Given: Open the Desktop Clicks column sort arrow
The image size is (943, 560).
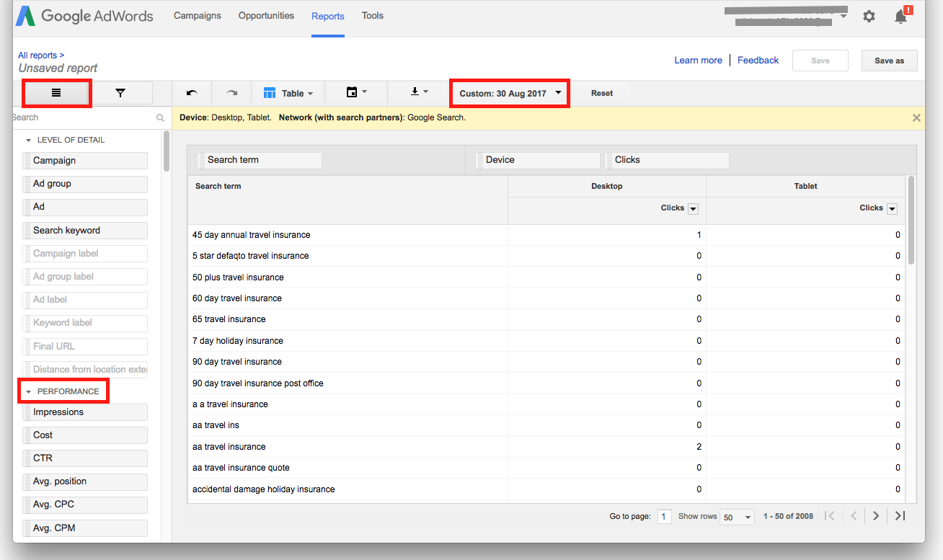Looking at the screenshot, I should pyautogui.click(x=694, y=209).
